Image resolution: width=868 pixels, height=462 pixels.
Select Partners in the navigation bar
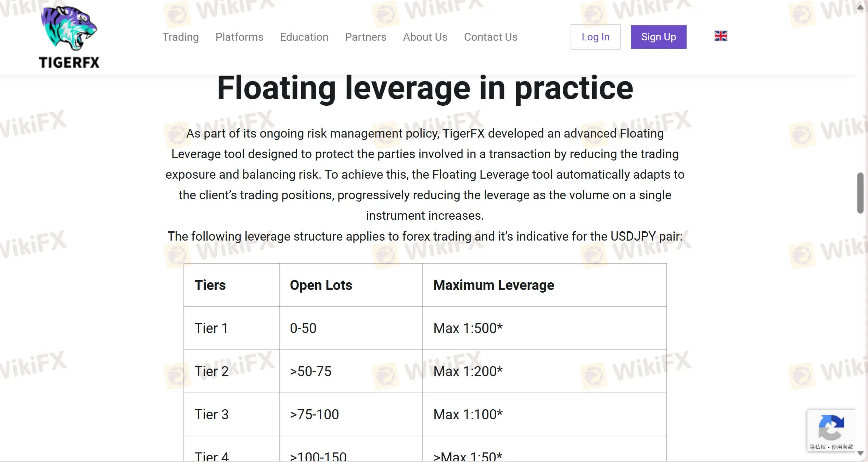(x=365, y=37)
